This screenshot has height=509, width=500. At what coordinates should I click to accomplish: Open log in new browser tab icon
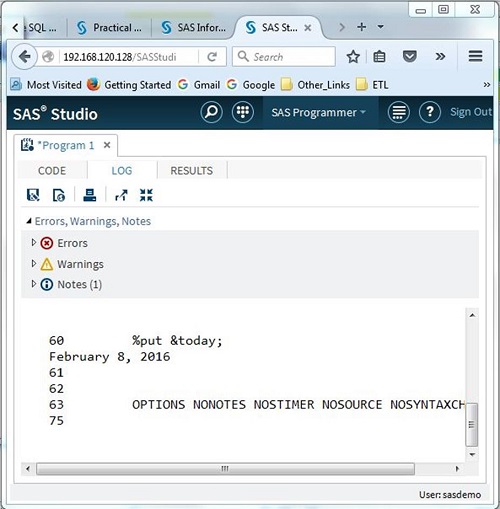tap(121, 195)
